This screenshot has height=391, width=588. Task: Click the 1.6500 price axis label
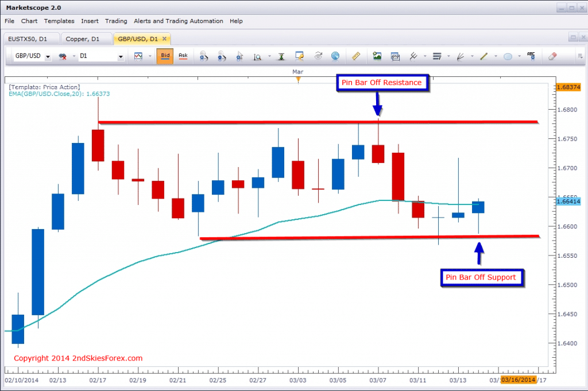(x=567, y=285)
